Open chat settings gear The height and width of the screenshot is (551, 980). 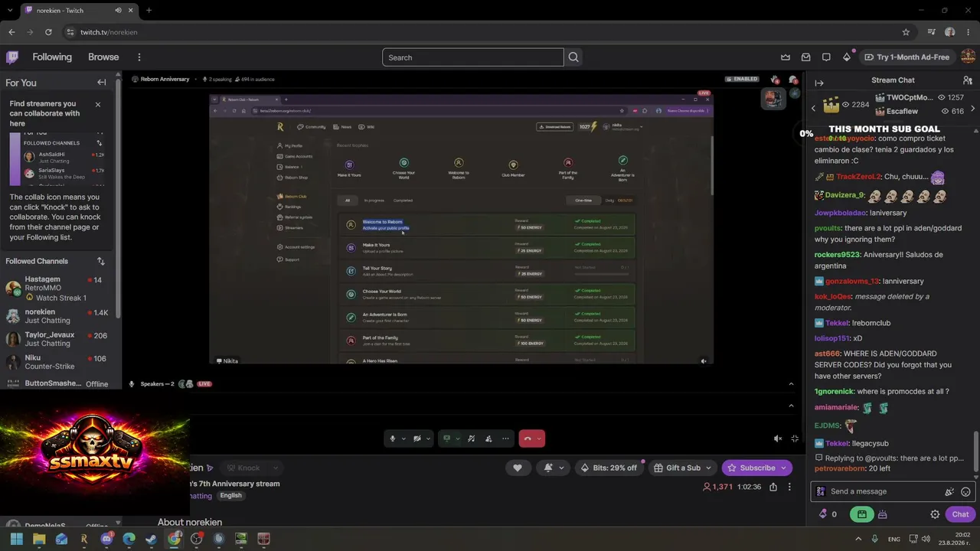pos(935,514)
